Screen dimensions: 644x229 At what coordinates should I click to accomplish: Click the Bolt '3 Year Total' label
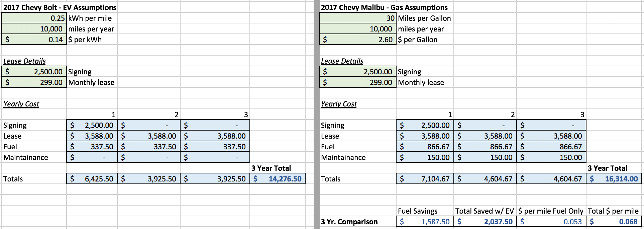pyautogui.click(x=271, y=168)
